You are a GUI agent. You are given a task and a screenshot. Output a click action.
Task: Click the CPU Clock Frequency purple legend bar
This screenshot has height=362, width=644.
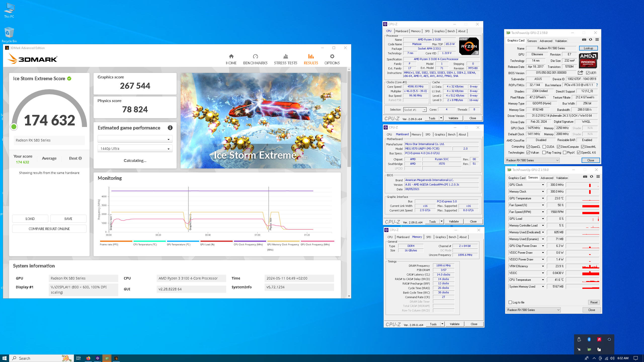coord(250,241)
